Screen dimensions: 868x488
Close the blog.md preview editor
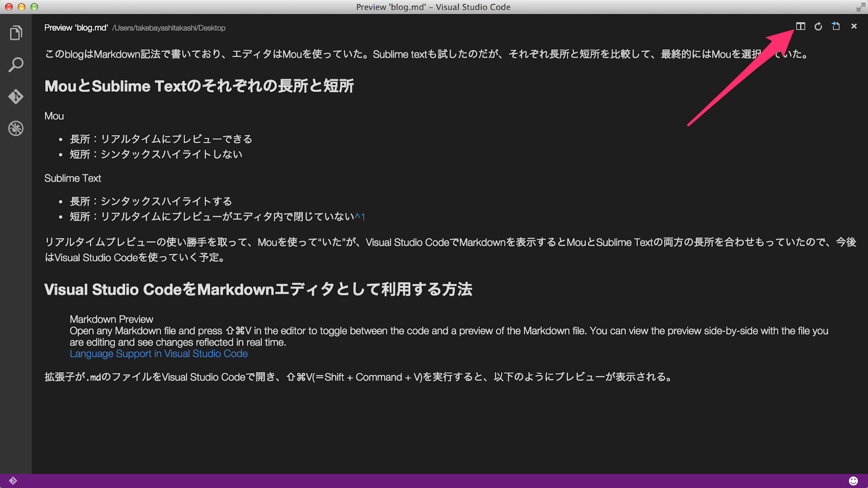click(x=854, y=27)
